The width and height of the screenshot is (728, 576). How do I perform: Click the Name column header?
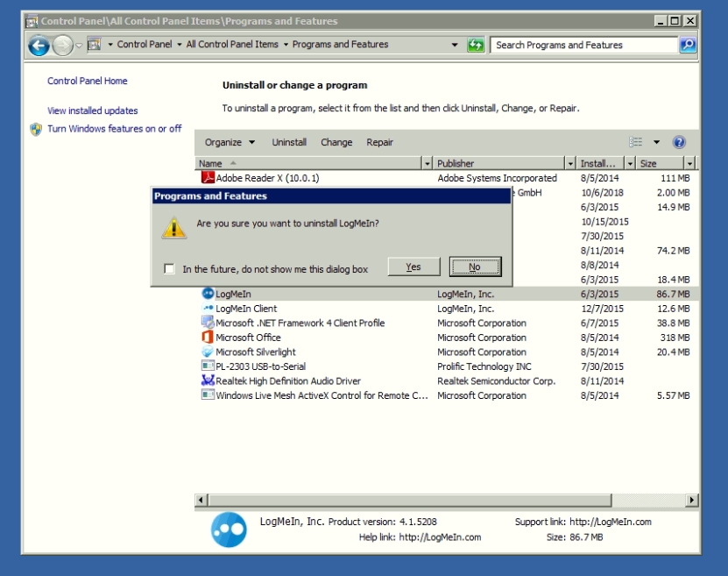(x=308, y=164)
